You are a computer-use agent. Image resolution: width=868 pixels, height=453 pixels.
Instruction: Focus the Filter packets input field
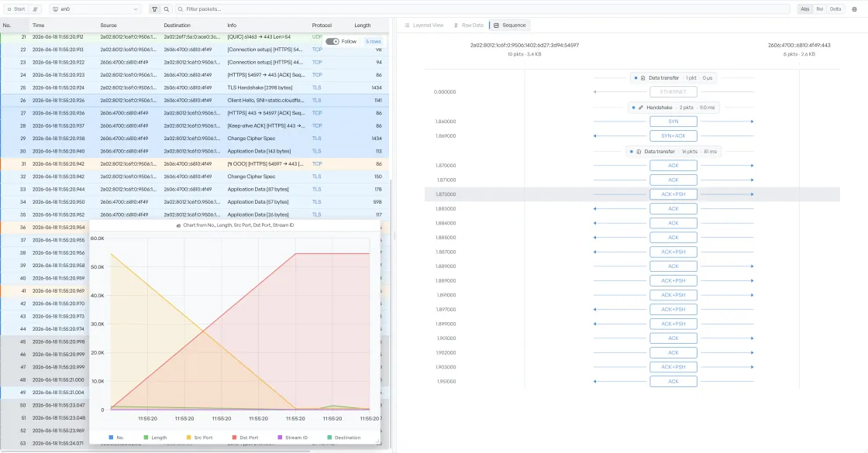pyautogui.click(x=481, y=9)
